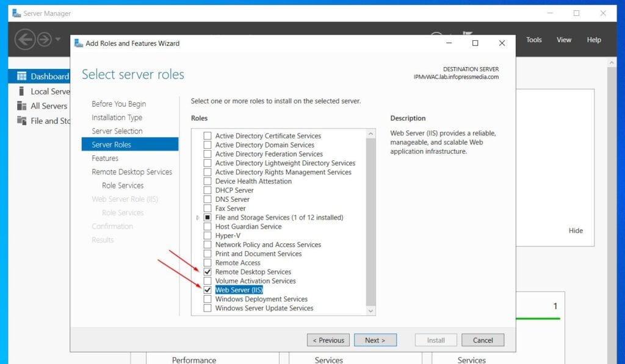Click the File and Storage Services icon
Viewport: 625px width, 364px height.
(x=21, y=120)
